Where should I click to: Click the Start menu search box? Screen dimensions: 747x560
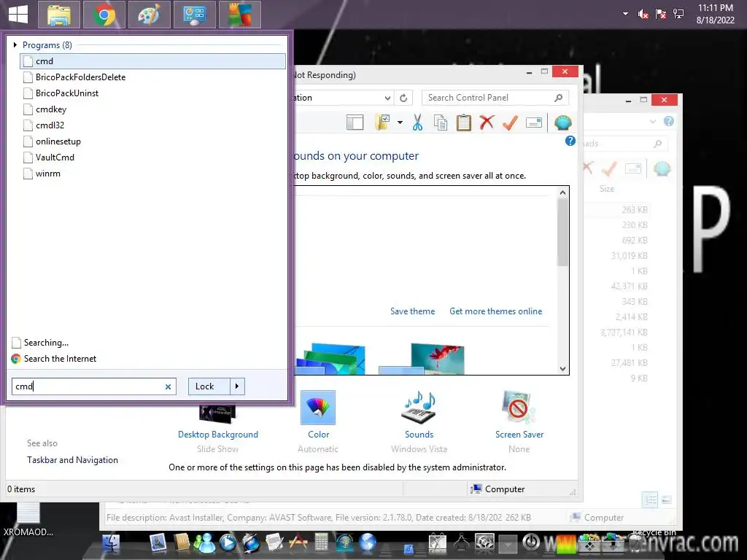88,386
